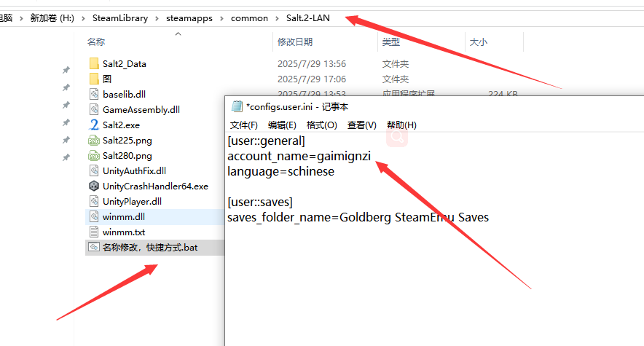Expand the chevron after steamapps in the address bar

[x=221, y=18]
